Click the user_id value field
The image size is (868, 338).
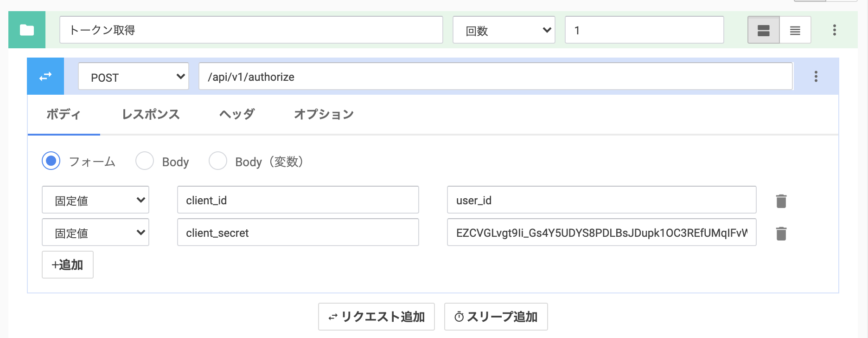602,200
